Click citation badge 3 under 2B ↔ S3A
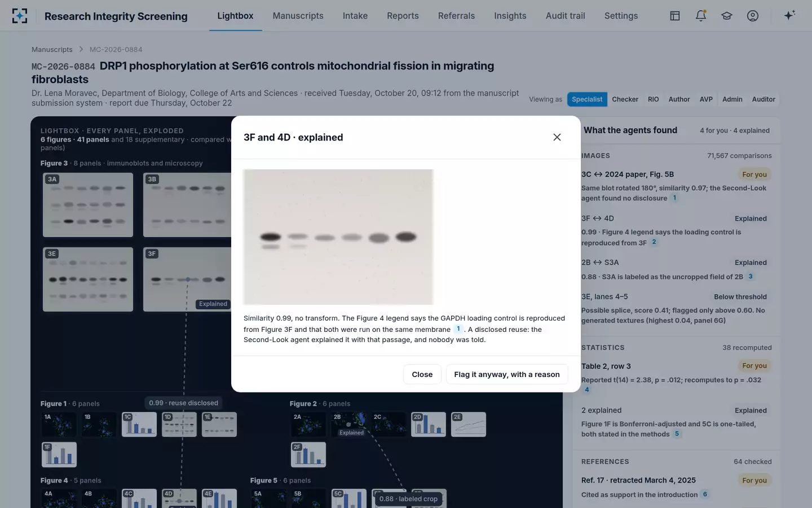This screenshot has height=508, width=812. [750, 277]
